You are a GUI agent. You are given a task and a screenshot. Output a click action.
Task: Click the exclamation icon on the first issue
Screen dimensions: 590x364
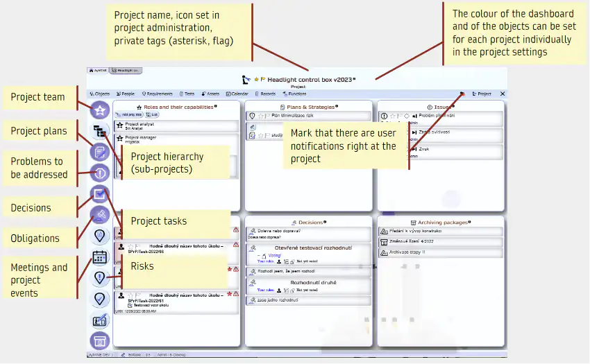pos(384,116)
